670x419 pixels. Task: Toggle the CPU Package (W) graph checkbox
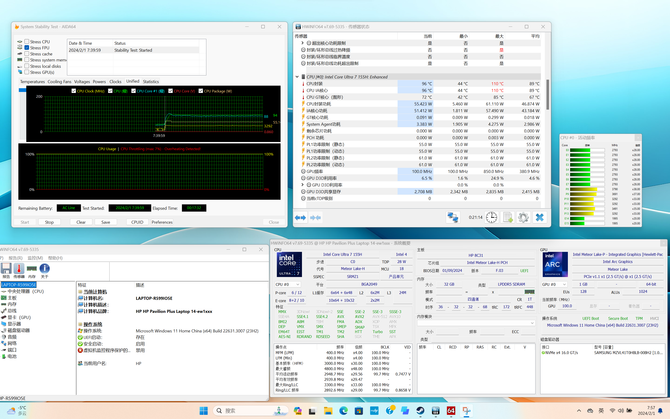pyautogui.click(x=200, y=91)
